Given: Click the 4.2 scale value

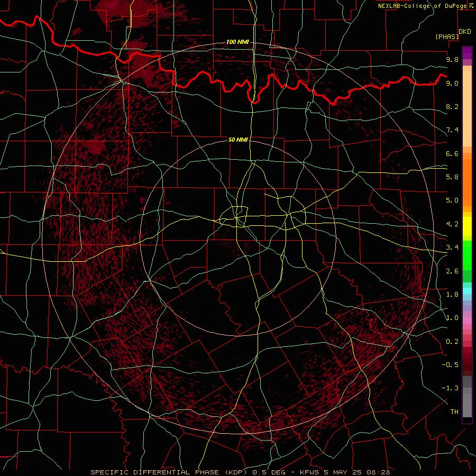Looking at the screenshot, I should pyautogui.click(x=452, y=224).
